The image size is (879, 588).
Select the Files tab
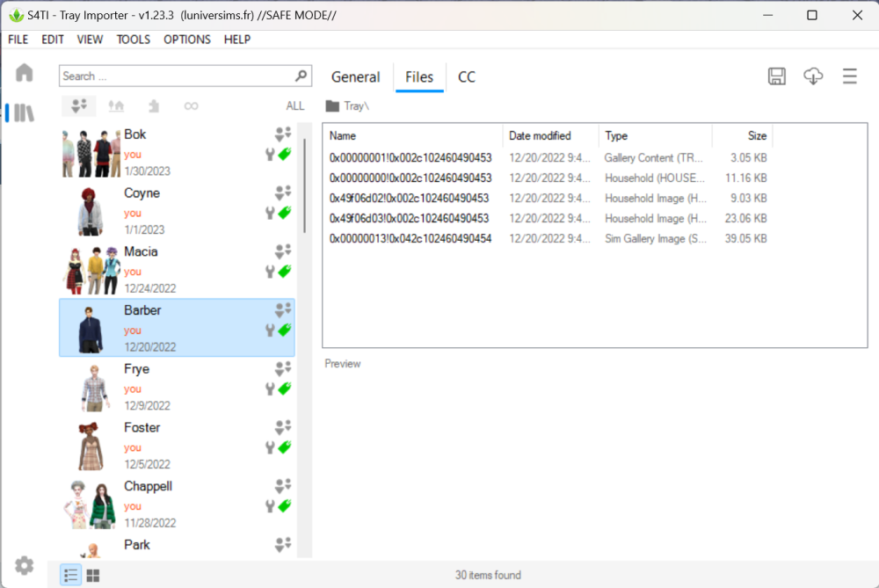(x=419, y=76)
